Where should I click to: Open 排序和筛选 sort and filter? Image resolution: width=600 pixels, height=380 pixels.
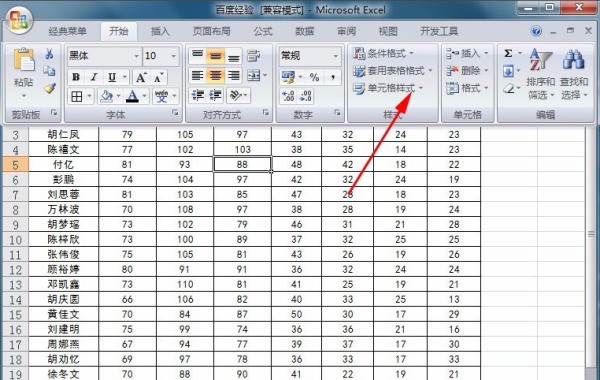(541, 74)
